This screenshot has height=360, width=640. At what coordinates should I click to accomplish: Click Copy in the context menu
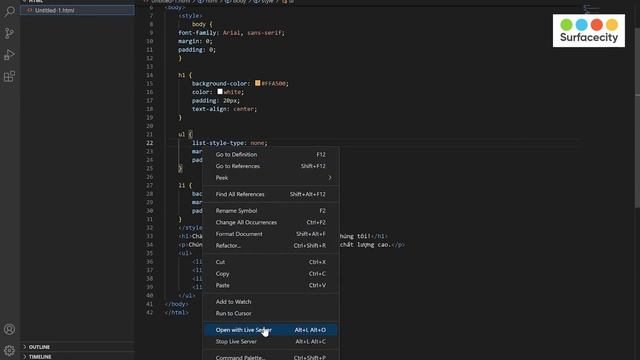271,273
